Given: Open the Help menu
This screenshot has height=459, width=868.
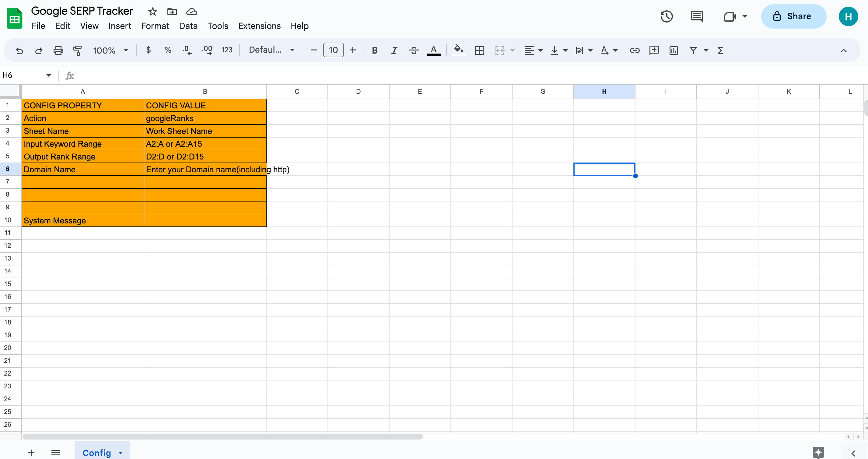Looking at the screenshot, I should pos(299,26).
